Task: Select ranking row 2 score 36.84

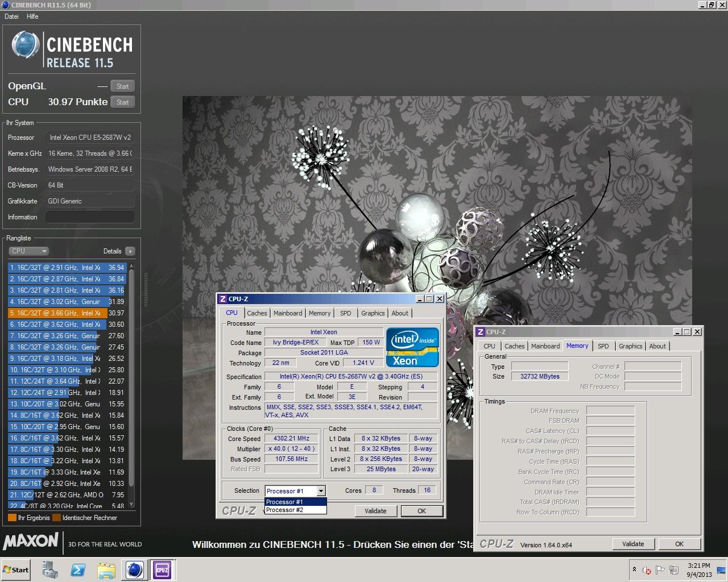Action: pyautogui.click(x=66, y=279)
